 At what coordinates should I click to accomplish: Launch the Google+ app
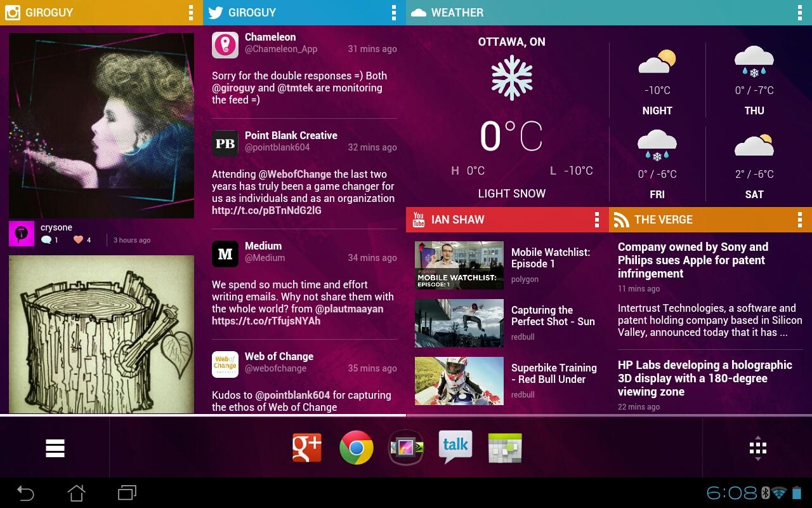[x=307, y=448]
